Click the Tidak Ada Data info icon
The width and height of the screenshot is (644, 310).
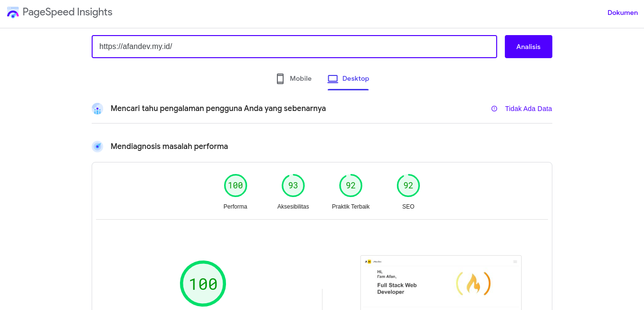[x=494, y=109]
